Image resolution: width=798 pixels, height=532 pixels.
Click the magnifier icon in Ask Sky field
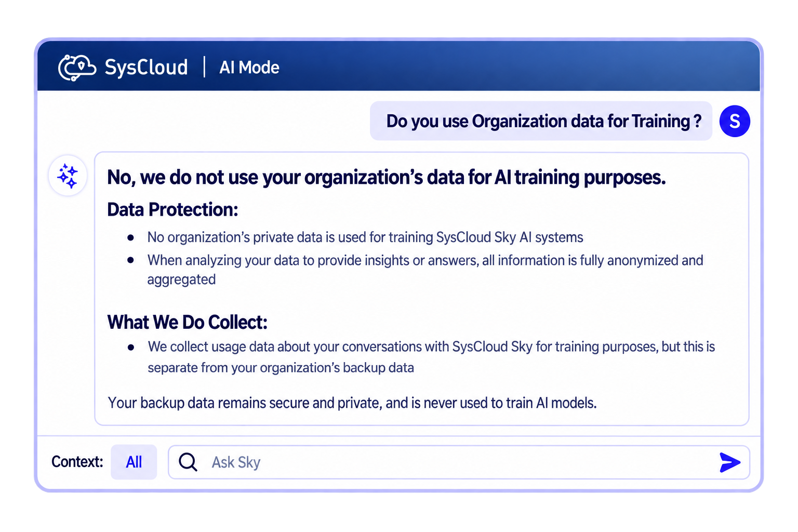(188, 462)
